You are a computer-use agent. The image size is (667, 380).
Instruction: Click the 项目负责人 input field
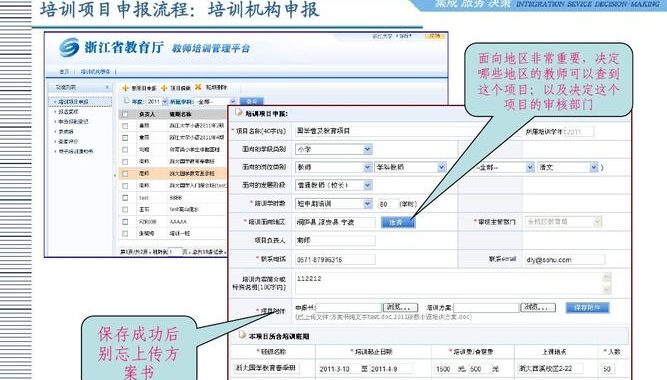click(x=335, y=240)
